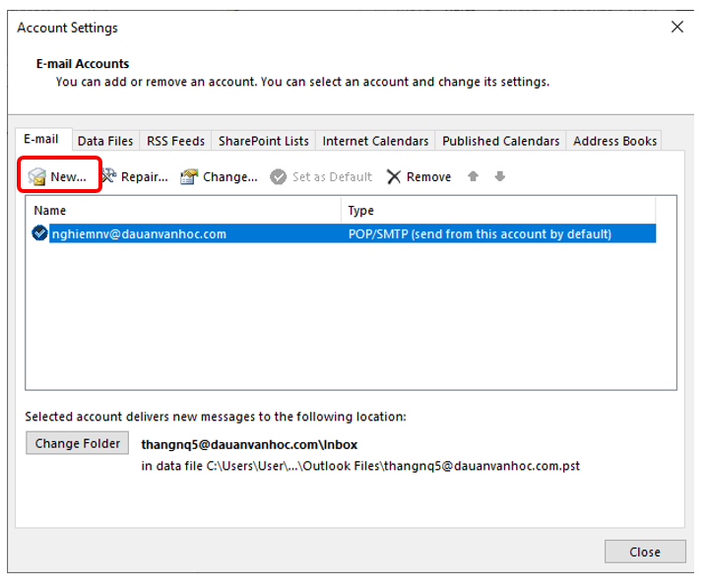The image size is (708, 588).
Task: Move selected account down with arrow
Action: coord(500,177)
